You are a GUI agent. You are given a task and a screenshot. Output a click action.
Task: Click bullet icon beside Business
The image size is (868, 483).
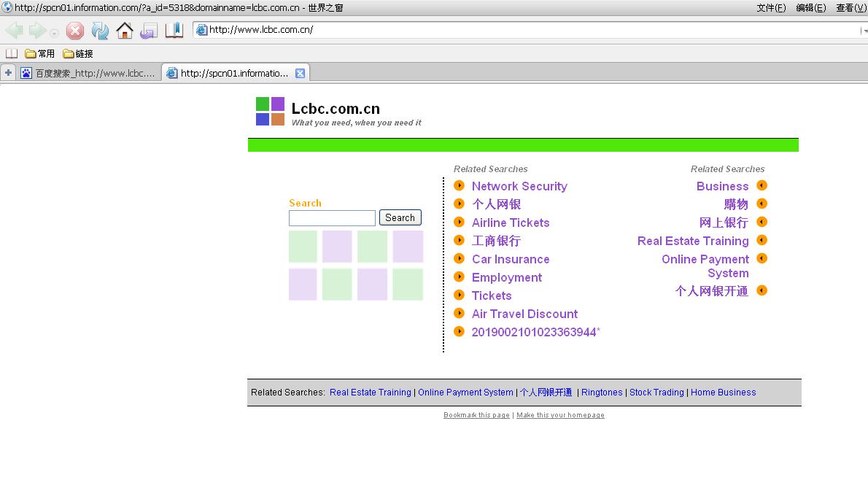(762, 185)
